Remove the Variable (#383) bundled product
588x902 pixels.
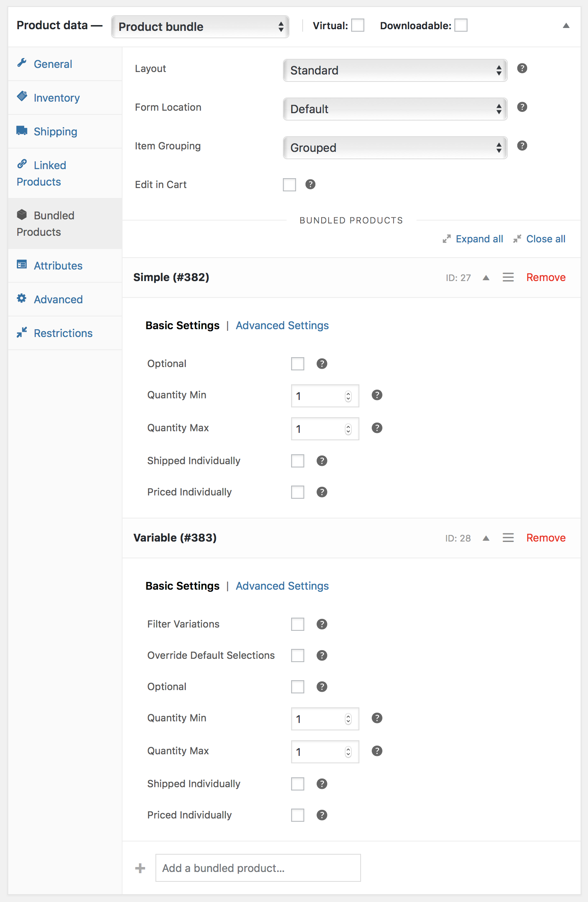click(546, 538)
